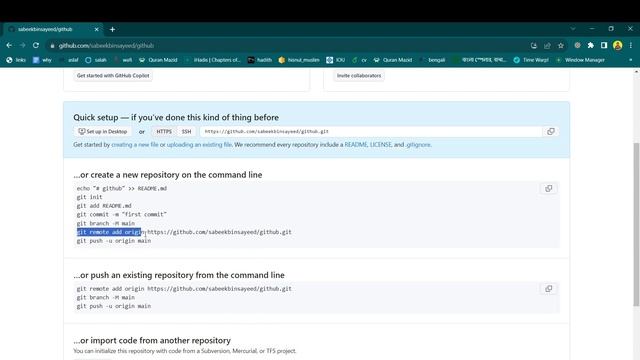This screenshot has width=640, height=360.
Task: Click the scrollbar up arrow
Action: point(636,71)
